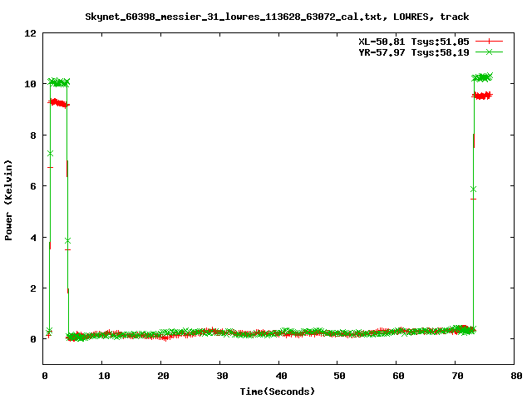Click x-axis tick label 70
Image resolution: width=532 pixels, height=399 pixels.
coord(457,376)
